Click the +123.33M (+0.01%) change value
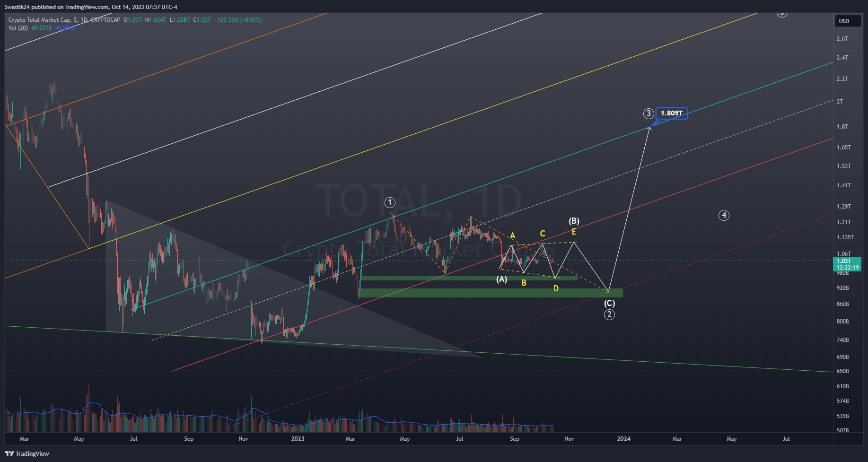 click(237, 20)
